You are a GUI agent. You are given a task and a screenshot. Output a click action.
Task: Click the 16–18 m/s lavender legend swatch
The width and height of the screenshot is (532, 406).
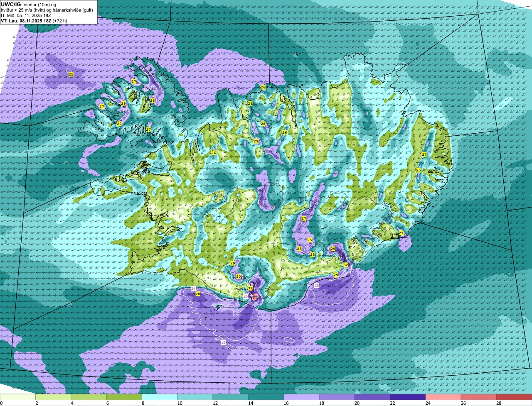coord(301,397)
